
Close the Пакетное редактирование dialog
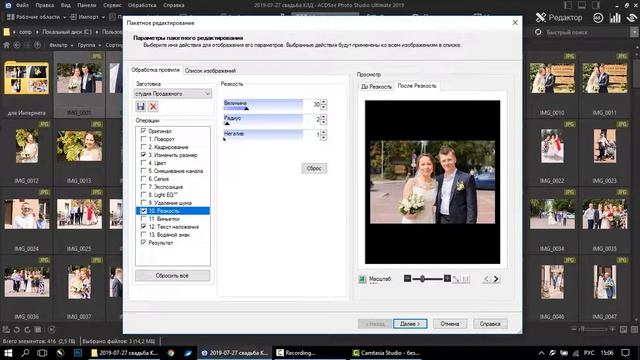(515, 22)
